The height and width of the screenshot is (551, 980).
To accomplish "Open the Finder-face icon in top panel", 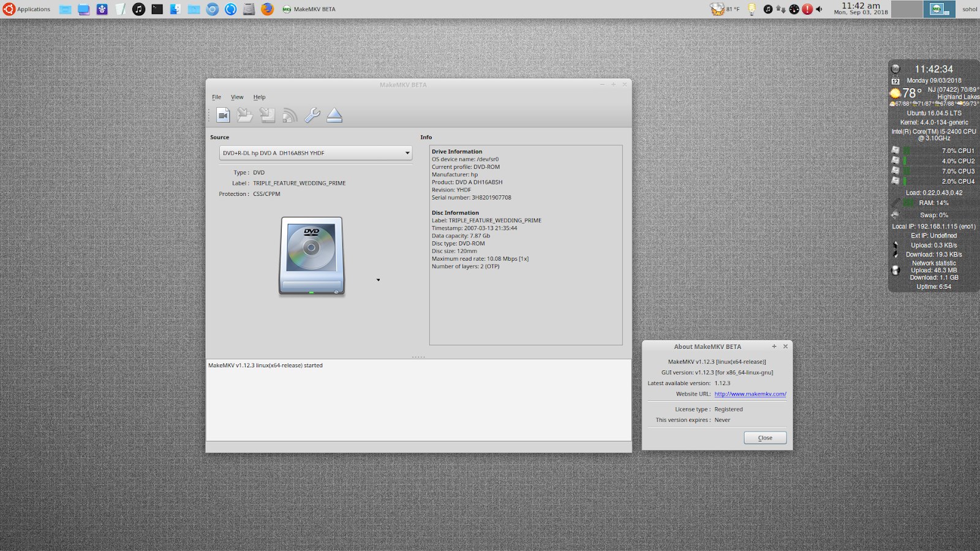I will [x=175, y=9].
